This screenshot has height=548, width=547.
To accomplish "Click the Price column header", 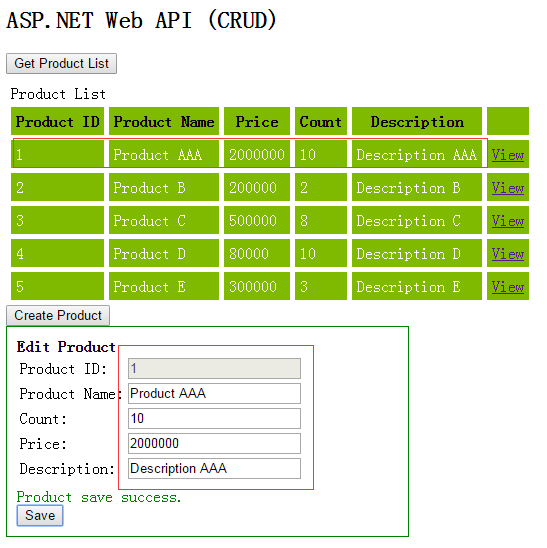I will click(x=257, y=121).
